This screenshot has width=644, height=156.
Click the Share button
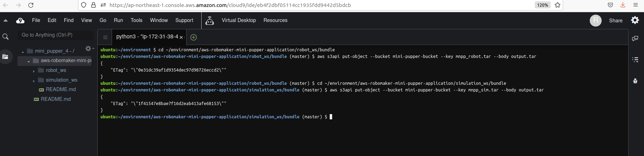616,21
